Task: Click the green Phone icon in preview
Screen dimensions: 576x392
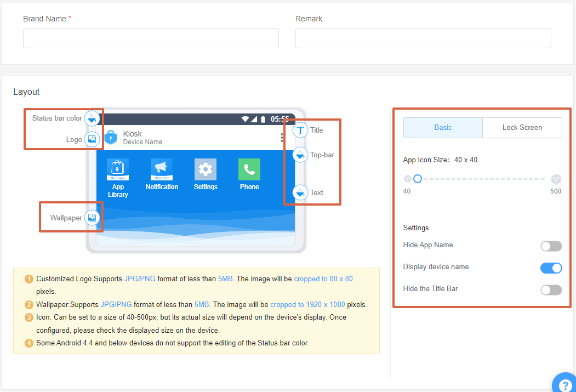Action: click(249, 169)
